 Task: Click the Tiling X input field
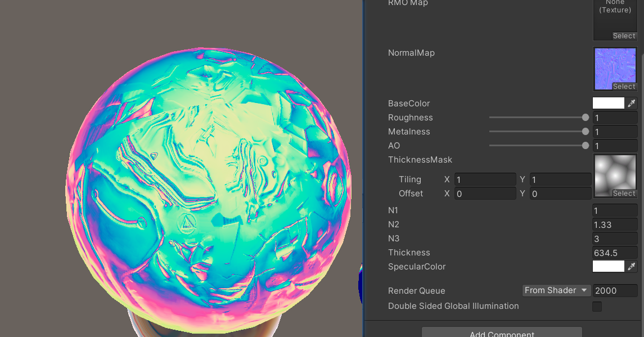tap(485, 180)
